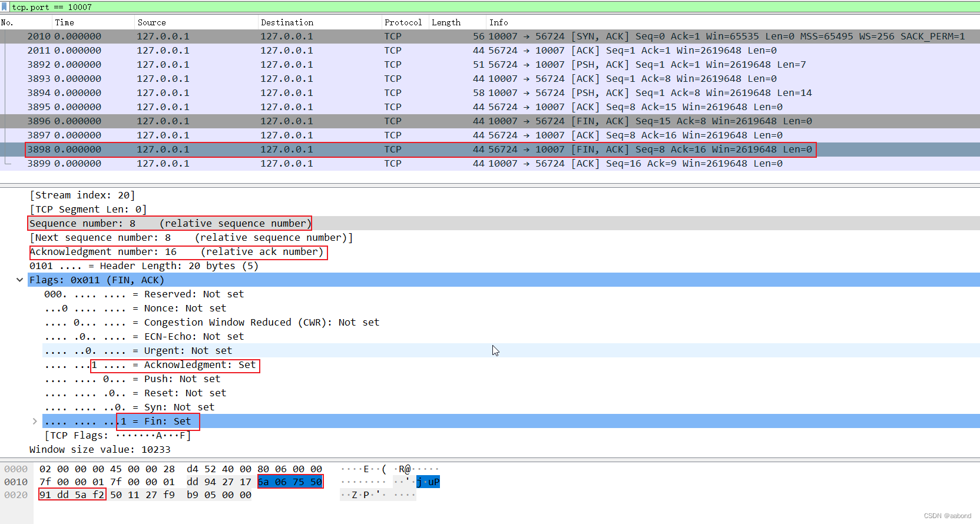
Task: Select the Header Length: 20 bytes field
Action: (144, 266)
